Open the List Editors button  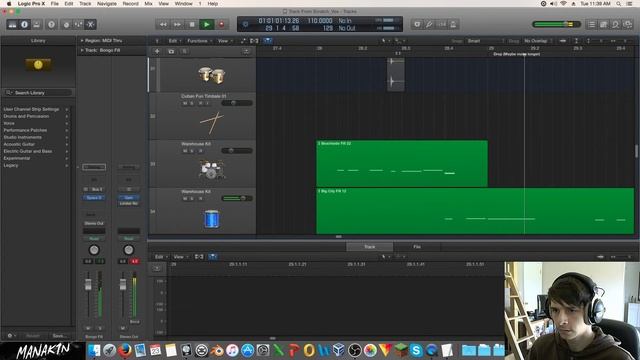point(591,24)
